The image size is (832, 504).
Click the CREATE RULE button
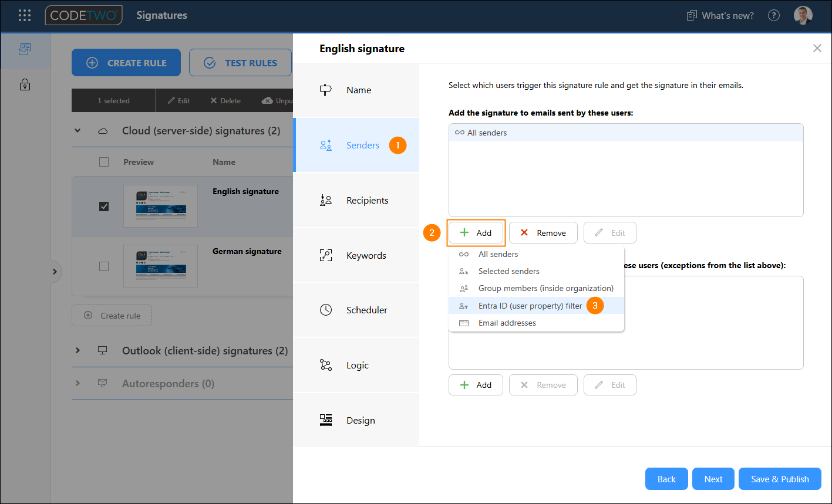coord(126,63)
